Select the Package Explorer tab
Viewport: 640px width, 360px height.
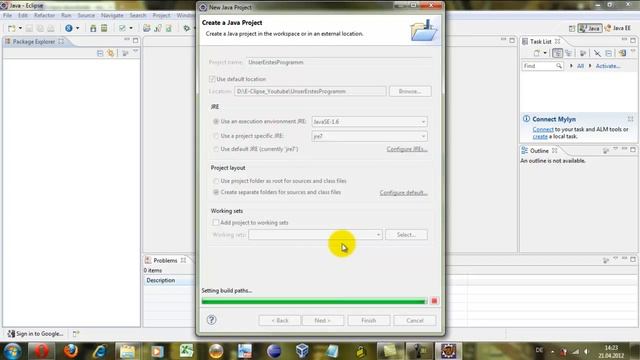point(34,42)
